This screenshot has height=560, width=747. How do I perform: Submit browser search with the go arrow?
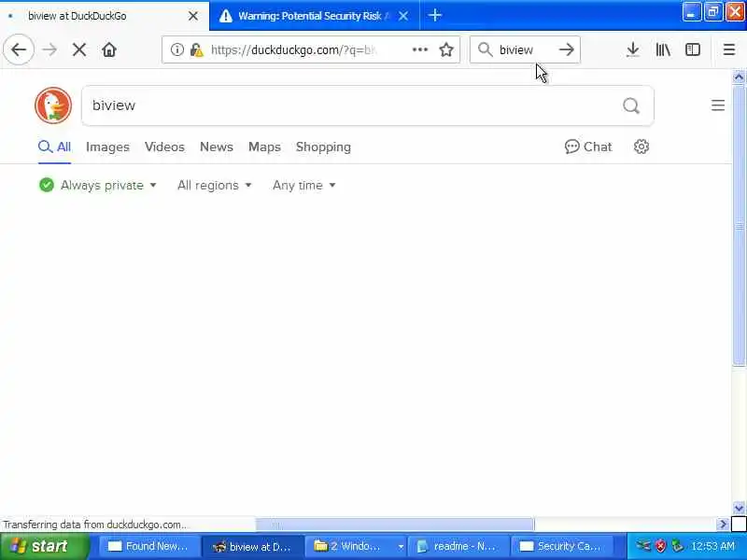pyautogui.click(x=567, y=49)
